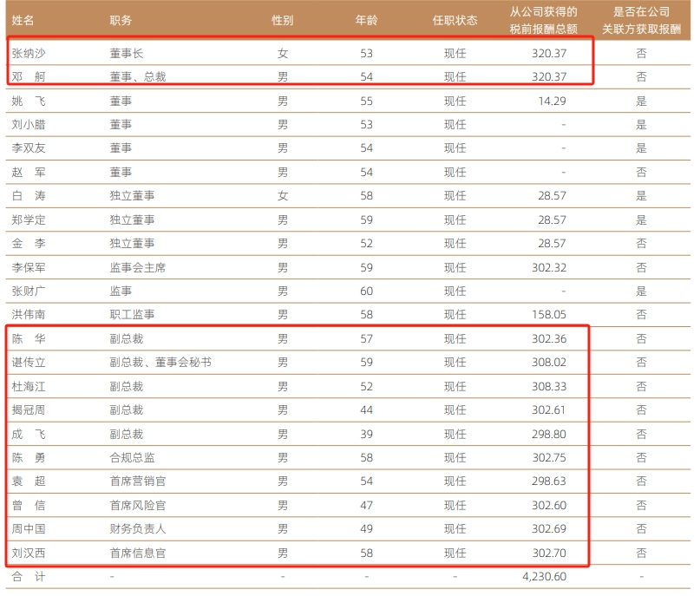The width and height of the screenshot is (700, 596).
Task: Click the 任职状态 column header
Action: tap(455, 21)
